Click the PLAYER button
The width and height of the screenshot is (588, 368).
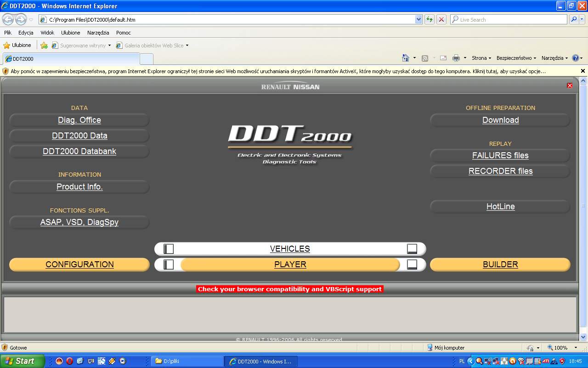(x=290, y=264)
